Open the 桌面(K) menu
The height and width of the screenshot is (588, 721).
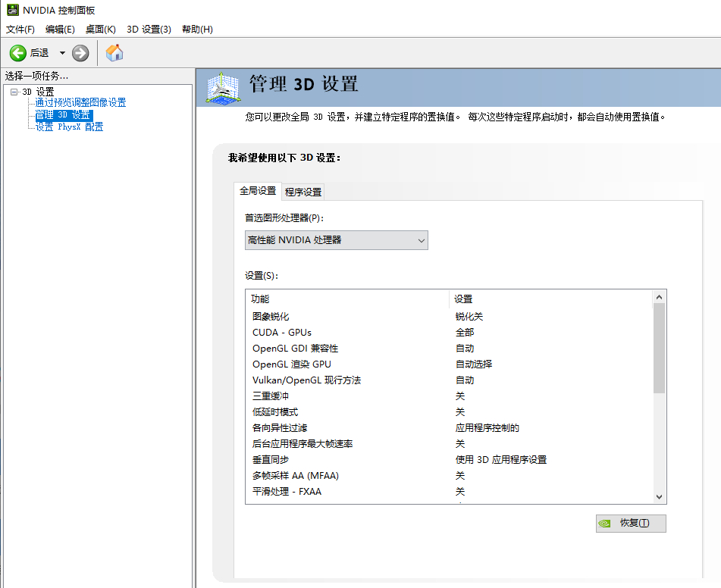click(101, 29)
